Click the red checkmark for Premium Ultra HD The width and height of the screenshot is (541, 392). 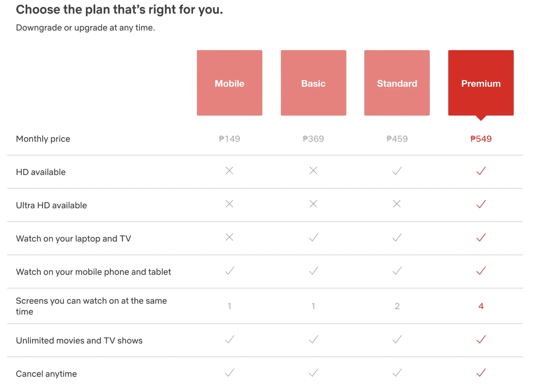tap(481, 204)
